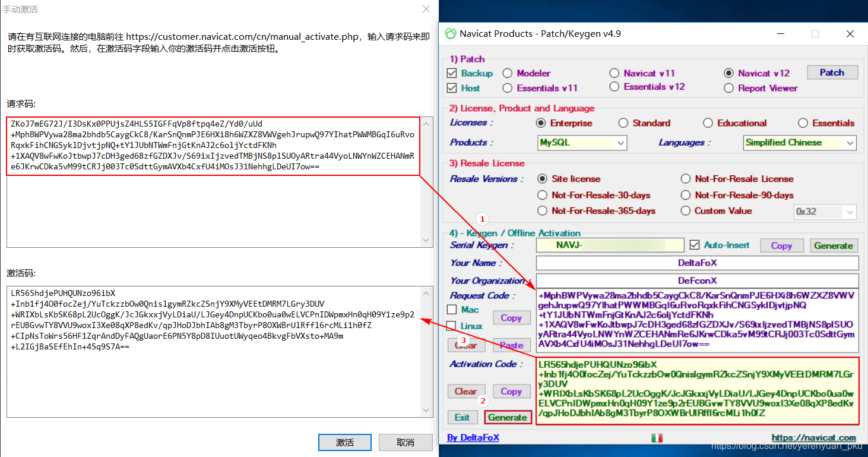This screenshot has height=457, width=868.
Task: Toggle the Host checkbox
Action: (x=451, y=88)
